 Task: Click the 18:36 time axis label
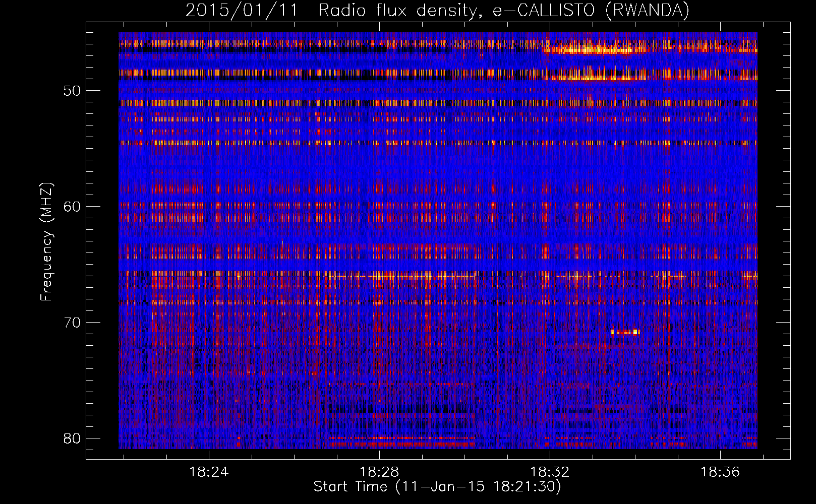tap(720, 472)
